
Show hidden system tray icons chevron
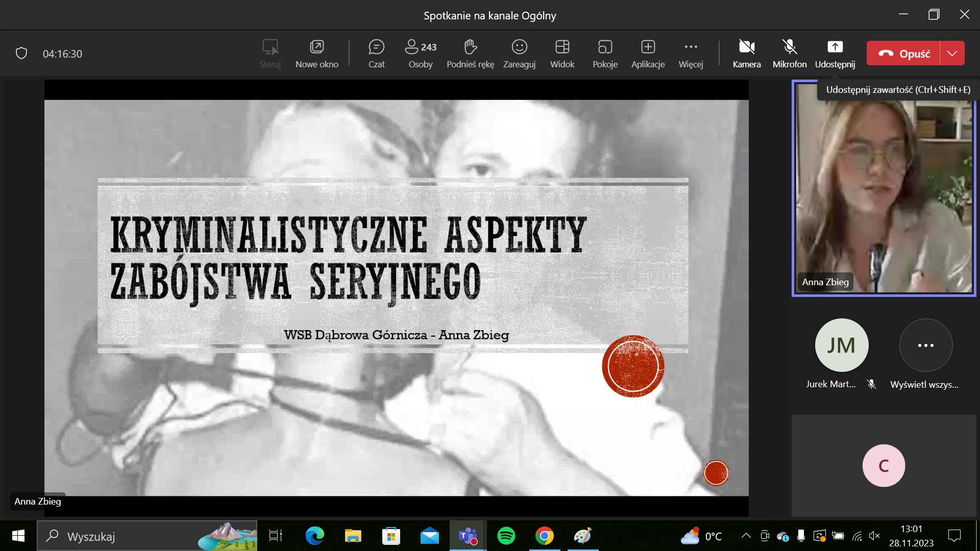click(x=746, y=536)
